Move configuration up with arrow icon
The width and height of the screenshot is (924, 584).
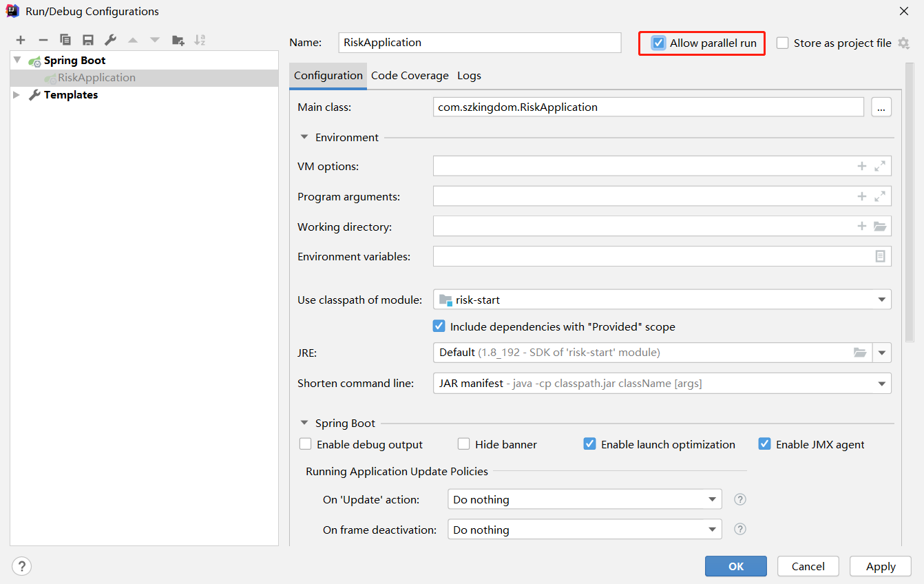pos(133,41)
